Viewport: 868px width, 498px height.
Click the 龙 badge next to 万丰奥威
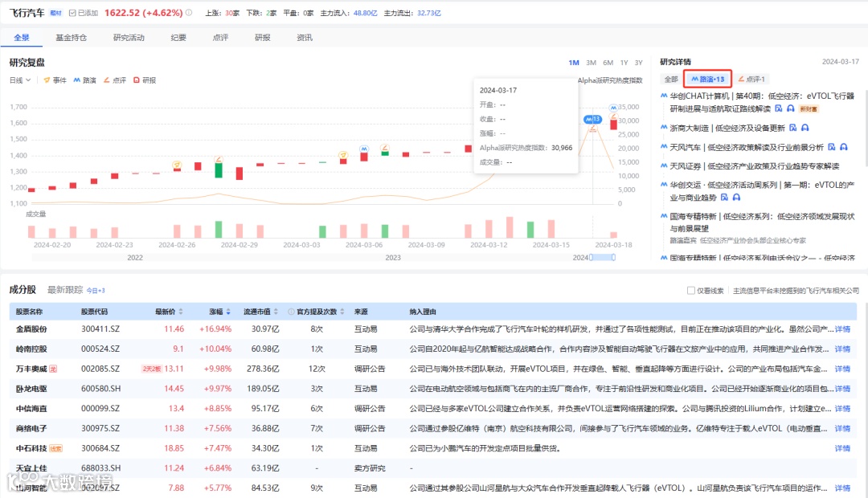point(53,369)
